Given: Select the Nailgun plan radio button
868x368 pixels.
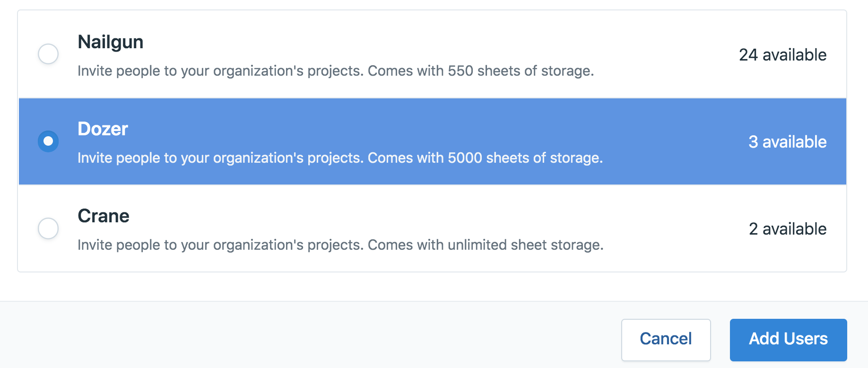Looking at the screenshot, I should coord(48,54).
